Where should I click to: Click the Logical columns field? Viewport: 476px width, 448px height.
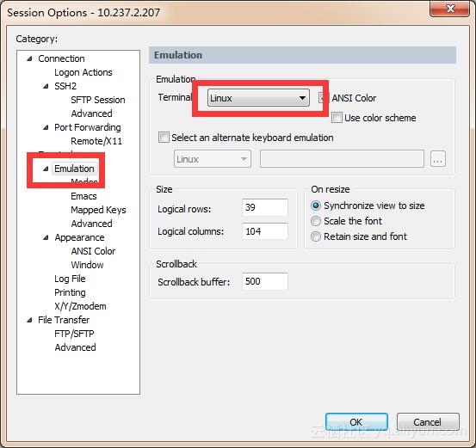265,231
